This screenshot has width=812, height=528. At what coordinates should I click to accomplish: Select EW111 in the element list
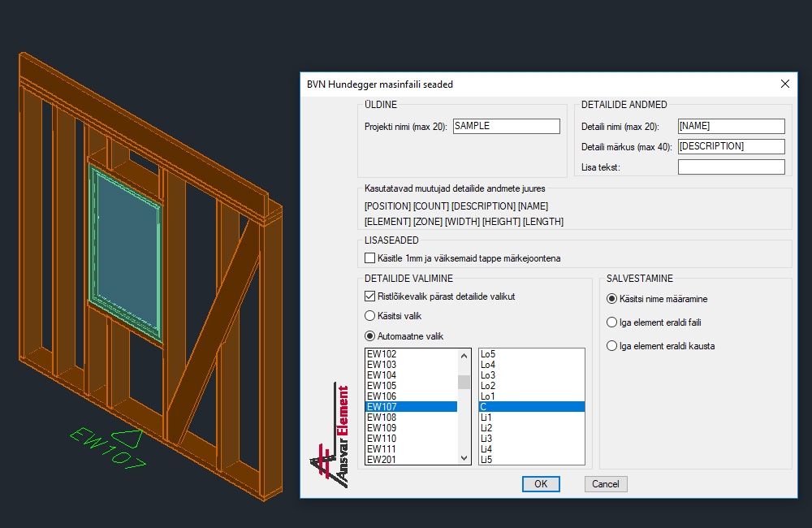(x=411, y=448)
